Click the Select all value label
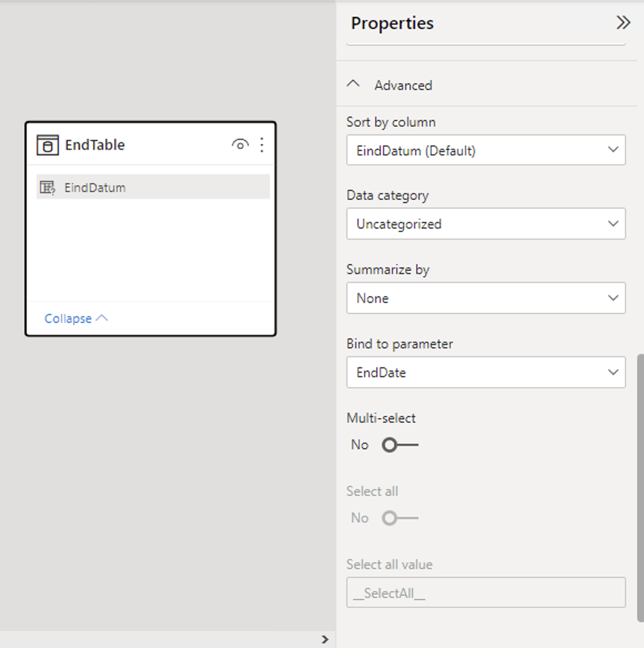 tap(389, 564)
